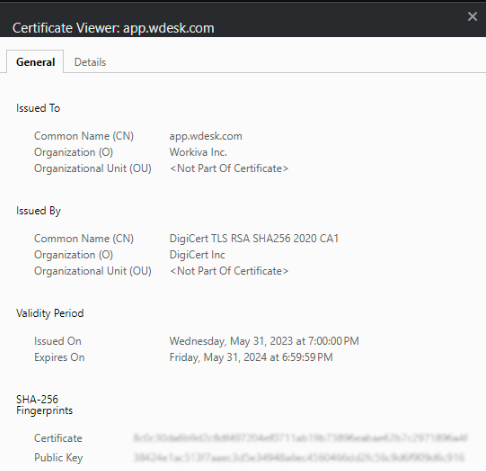Screen dimensions: 486x471
Task: Click the organization value Workiva Inc.
Action: 198,152
